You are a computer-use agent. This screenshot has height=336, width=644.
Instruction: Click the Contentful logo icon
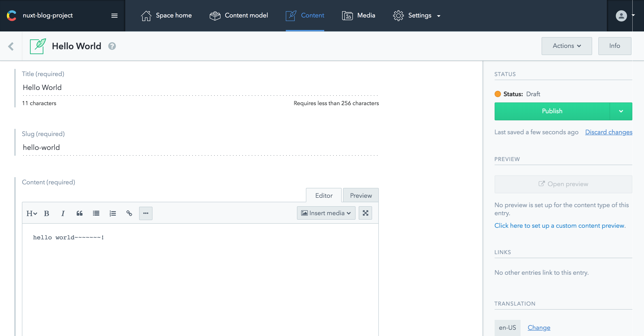(11, 15)
